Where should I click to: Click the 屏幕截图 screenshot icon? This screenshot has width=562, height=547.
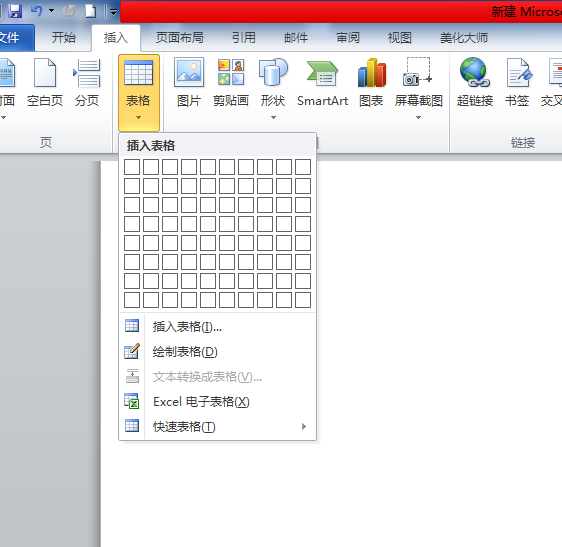(x=418, y=72)
